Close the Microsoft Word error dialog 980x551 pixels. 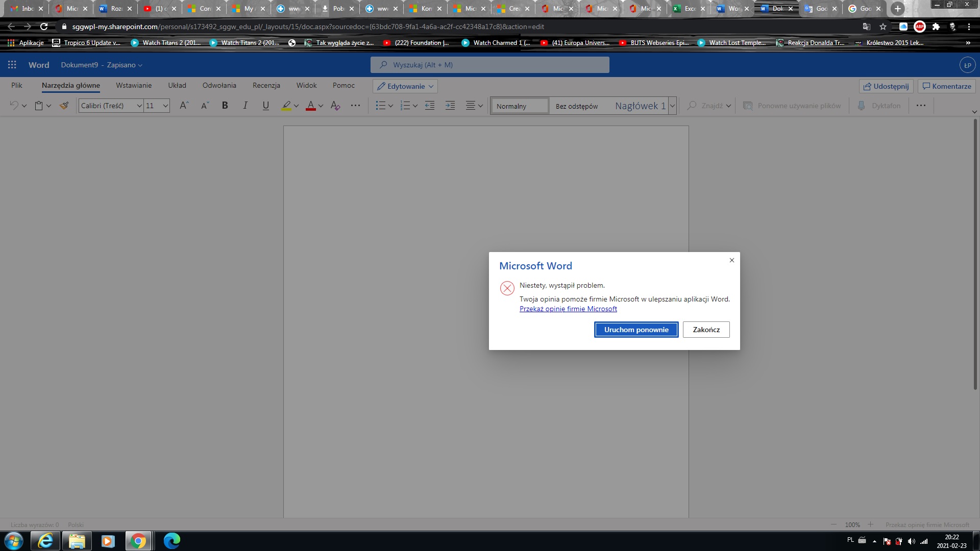(x=731, y=260)
